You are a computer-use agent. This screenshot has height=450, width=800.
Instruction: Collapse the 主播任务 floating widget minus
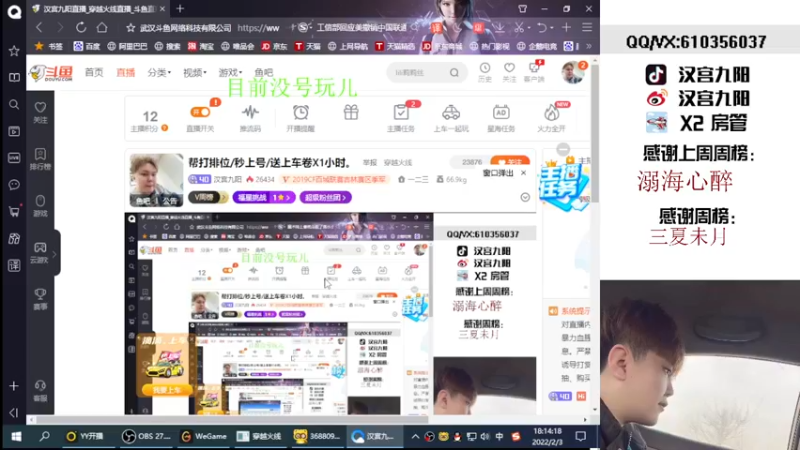click(x=563, y=149)
